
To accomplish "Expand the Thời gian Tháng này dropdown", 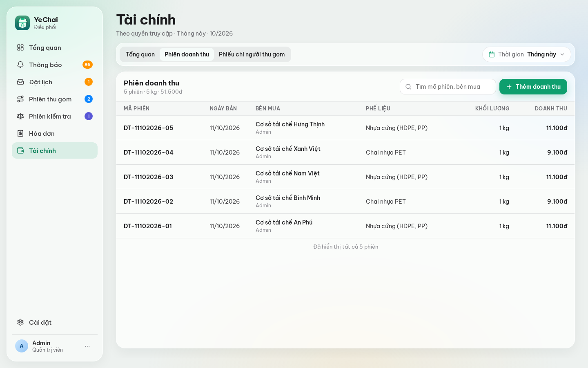I will click(x=527, y=54).
